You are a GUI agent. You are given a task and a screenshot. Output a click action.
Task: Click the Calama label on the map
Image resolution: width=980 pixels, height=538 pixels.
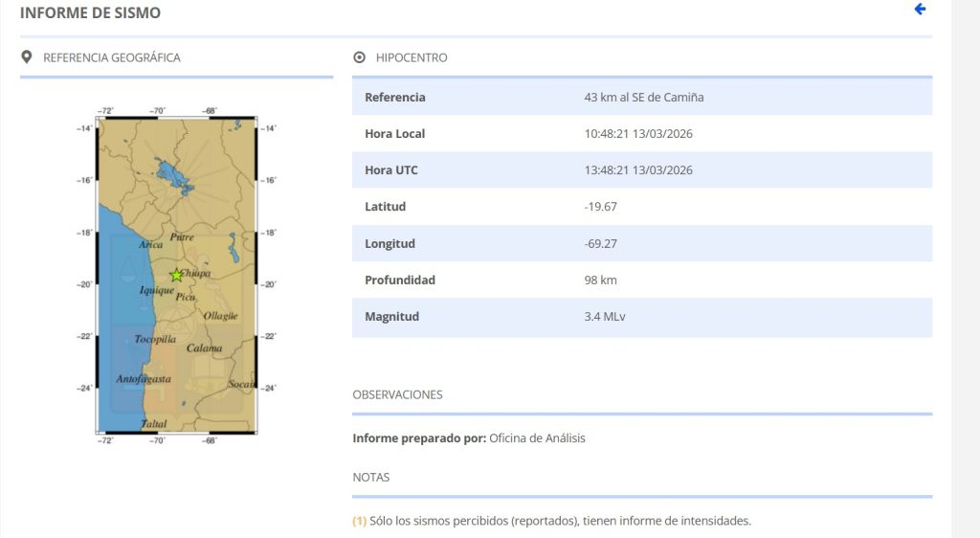pyautogui.click(x=204, y=348)
